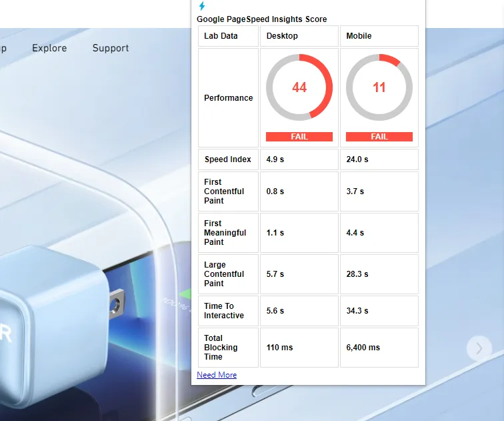Click First Meaningful Paint value 1.1 s

(x=275, y=233)
